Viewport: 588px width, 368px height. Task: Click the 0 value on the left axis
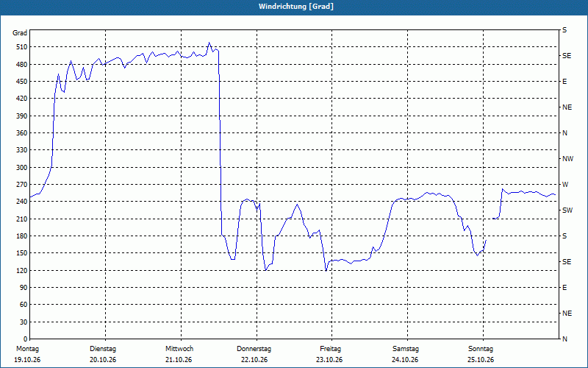point(25,339)
